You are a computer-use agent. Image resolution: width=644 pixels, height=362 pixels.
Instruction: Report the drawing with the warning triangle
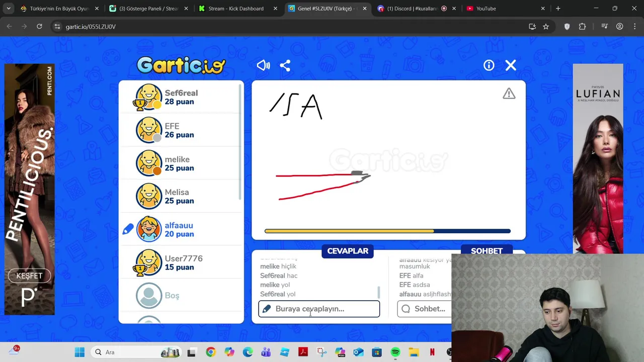509,94
